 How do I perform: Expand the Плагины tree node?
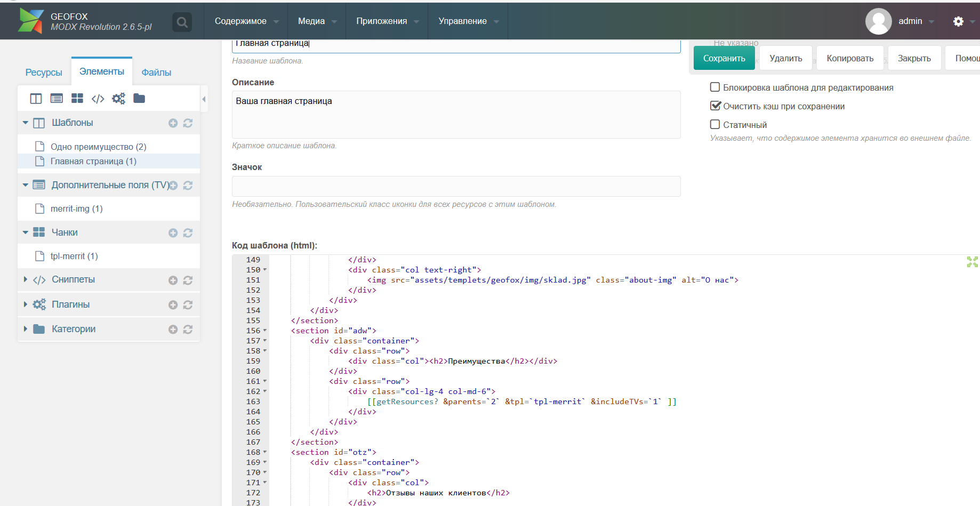click(x=25, y=304)
